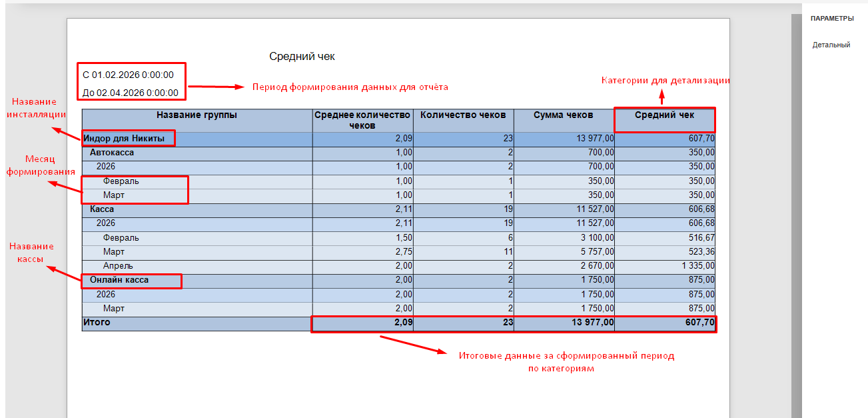The height and width of the screenshot is (418, 868).
Task: Click the Февраль row under Автокасса
Action: (121, 181)
